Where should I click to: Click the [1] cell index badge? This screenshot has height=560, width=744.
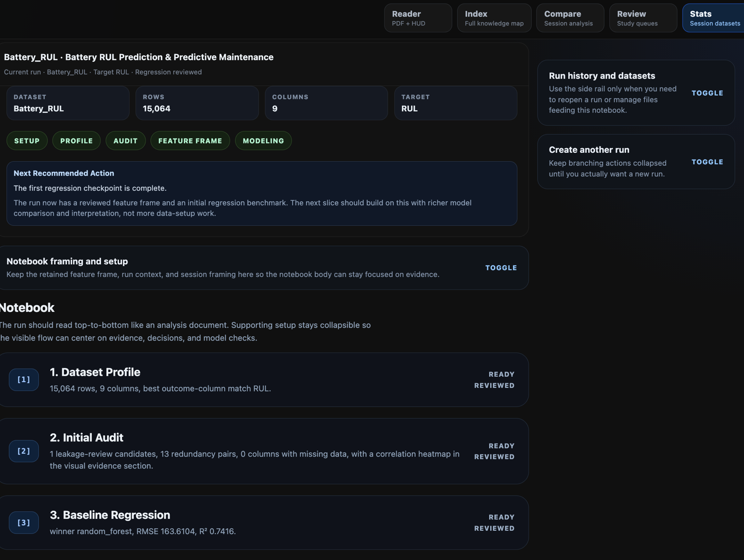click(x=24, y=380)
